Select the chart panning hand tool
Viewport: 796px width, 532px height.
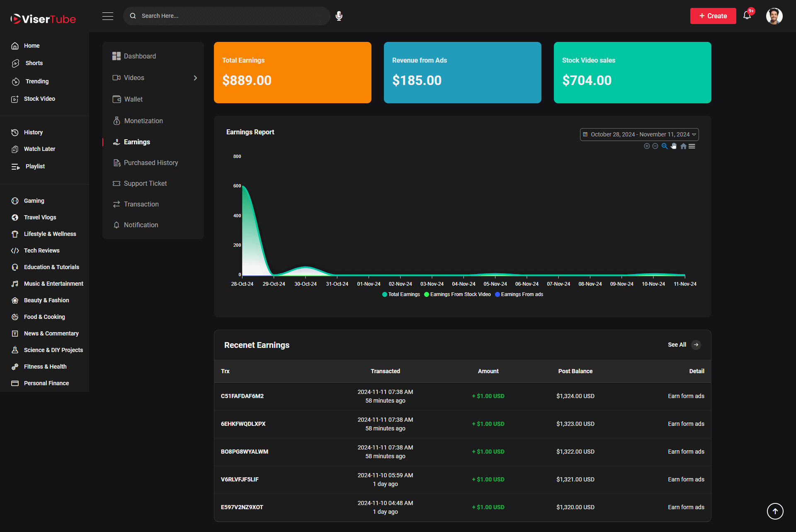point(674,146)
